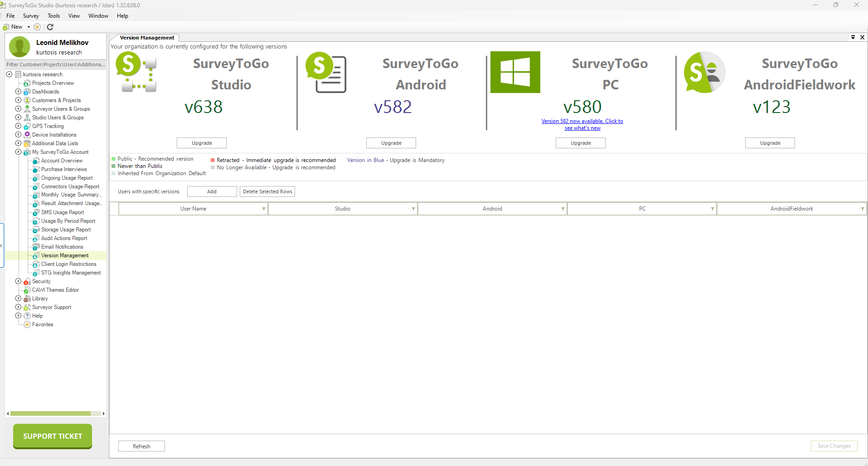
Task: Click the Refresh button at the bottom
Action: tap(141, 446)
